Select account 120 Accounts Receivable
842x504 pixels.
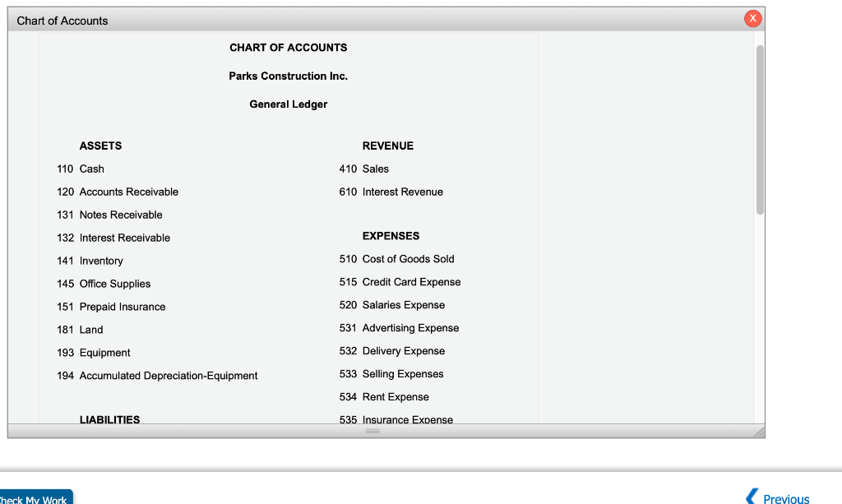[x=118, y=192]
